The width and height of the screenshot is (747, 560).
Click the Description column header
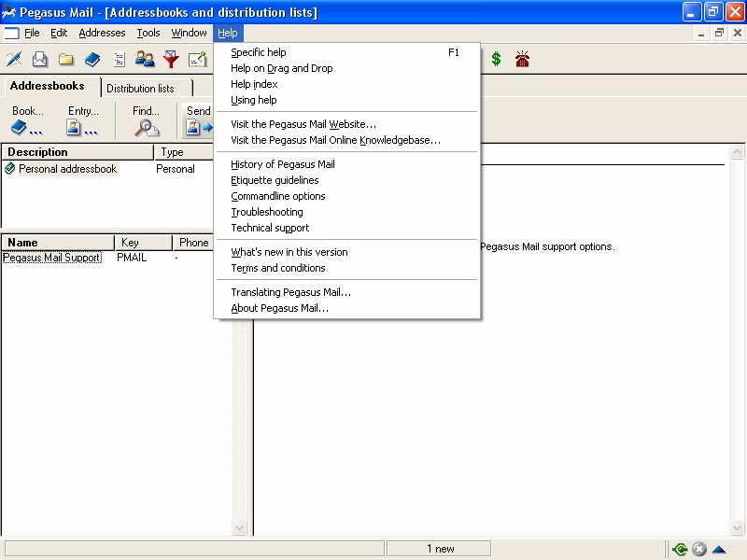click(x=78, y=152)
